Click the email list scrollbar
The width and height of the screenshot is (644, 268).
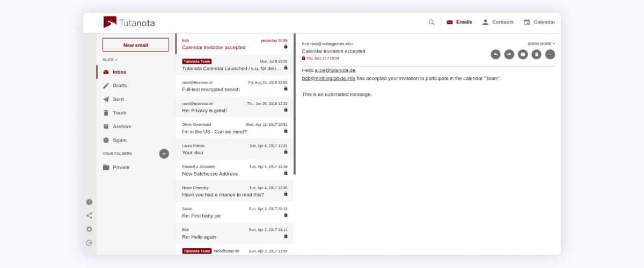[x=295, y=104]
